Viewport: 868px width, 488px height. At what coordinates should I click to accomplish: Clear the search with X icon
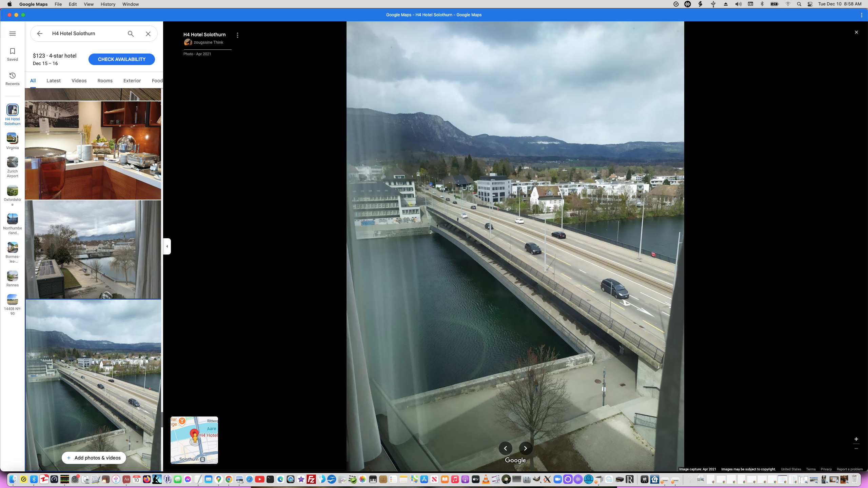coord(148,34)
